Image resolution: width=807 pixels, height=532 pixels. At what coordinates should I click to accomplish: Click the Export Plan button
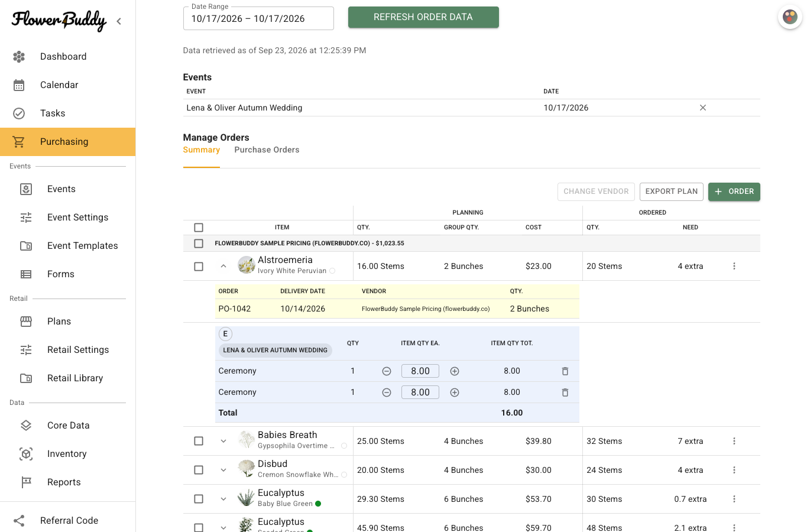tap(672, 192)
